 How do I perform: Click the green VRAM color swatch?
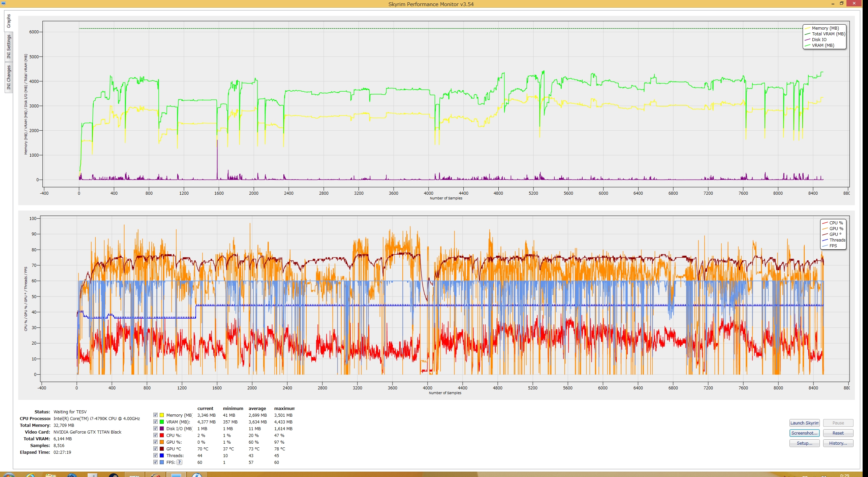point(162,422)
